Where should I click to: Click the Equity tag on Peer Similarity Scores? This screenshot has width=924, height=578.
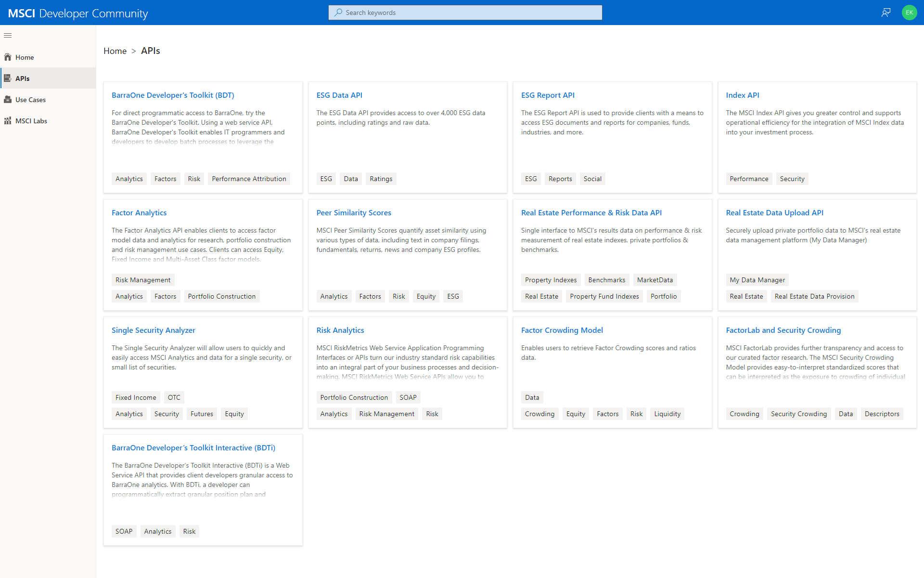(x=426, y=296)
